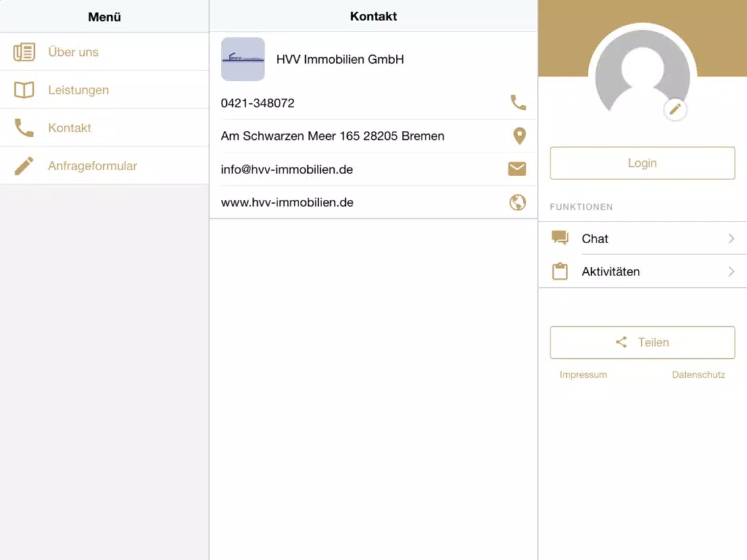Open the Aktivitäten function row
This screenshot has width=747, height=560.
[x=642, y=271]
